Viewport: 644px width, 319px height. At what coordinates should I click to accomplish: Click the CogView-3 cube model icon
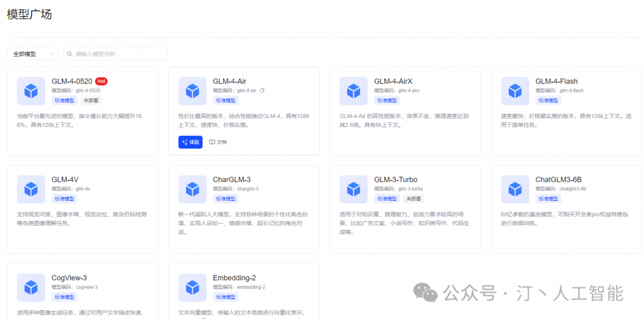31,287
